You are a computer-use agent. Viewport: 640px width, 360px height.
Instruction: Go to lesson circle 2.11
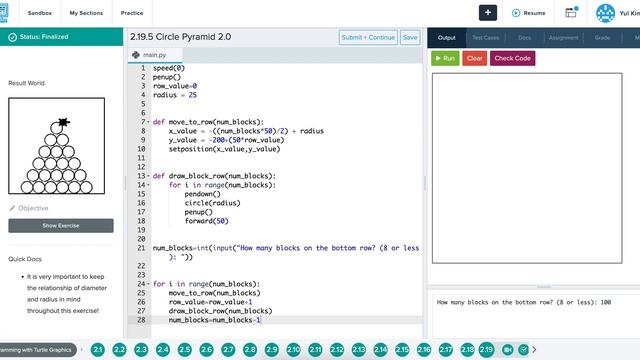tap(315, 350)
